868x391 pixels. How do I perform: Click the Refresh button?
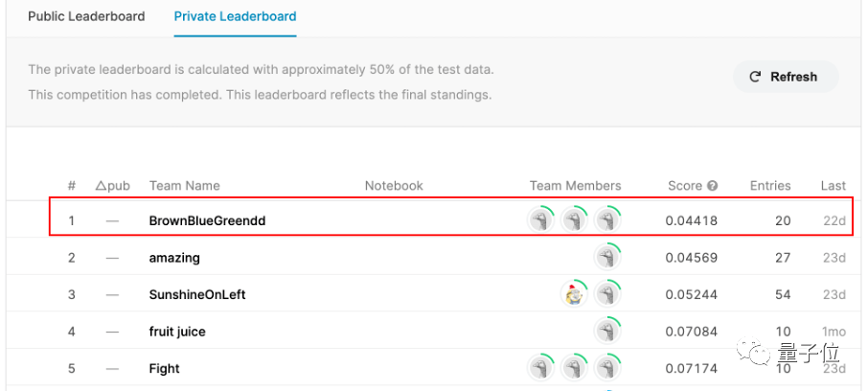786,77
